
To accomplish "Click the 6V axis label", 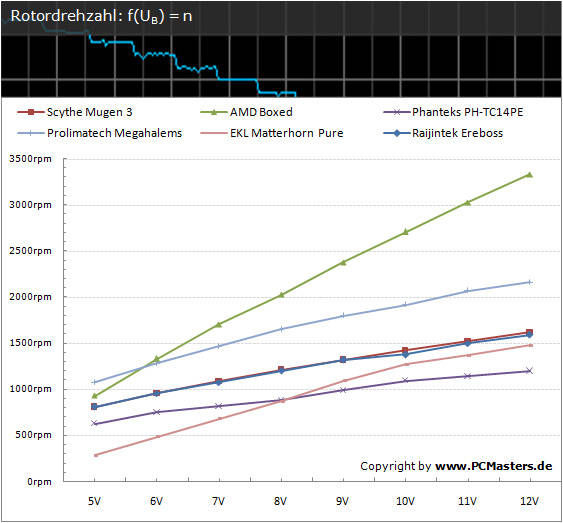I will point(157,501).
